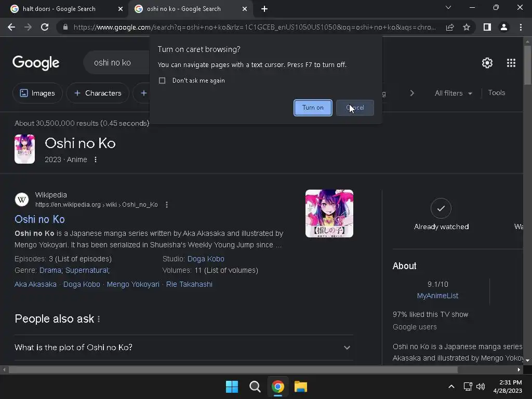This screenshot has height=399, width=532.
Task: Close the oshi no ko tab
Action: click(x=245, y=9)
